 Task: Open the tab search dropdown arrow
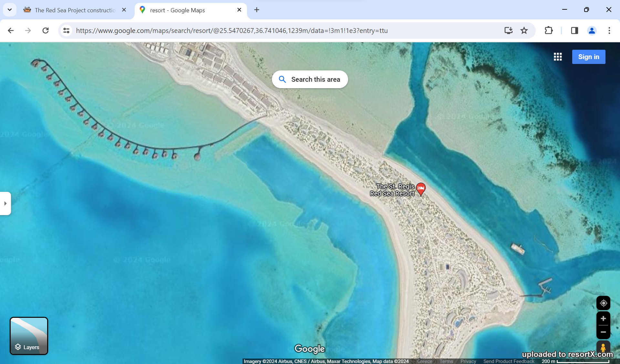10,10
